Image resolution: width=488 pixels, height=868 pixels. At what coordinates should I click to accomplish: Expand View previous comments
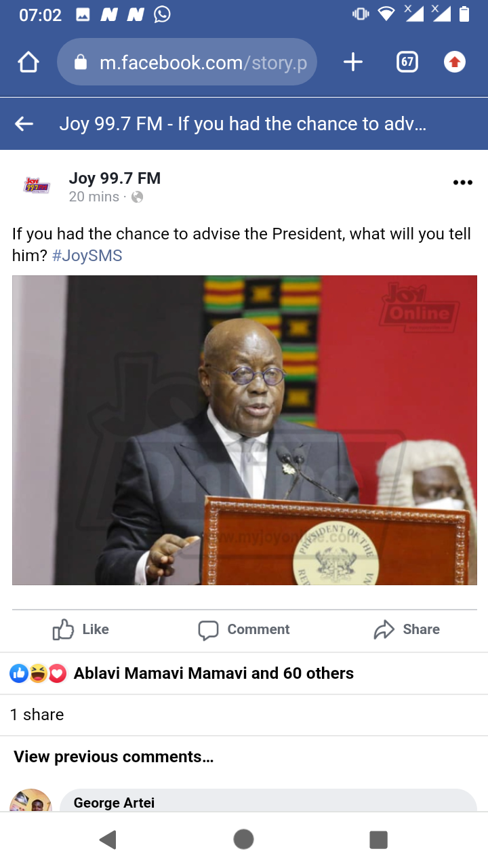pyautogui.click(x=114, y=757)
